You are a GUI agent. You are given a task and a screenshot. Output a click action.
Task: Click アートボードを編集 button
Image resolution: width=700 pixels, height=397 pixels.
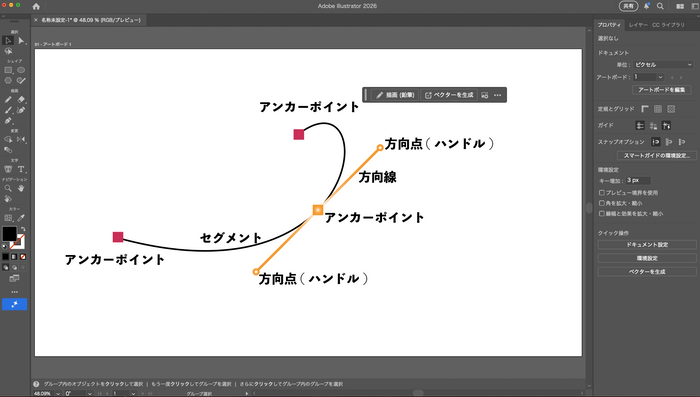pos(662,90)
